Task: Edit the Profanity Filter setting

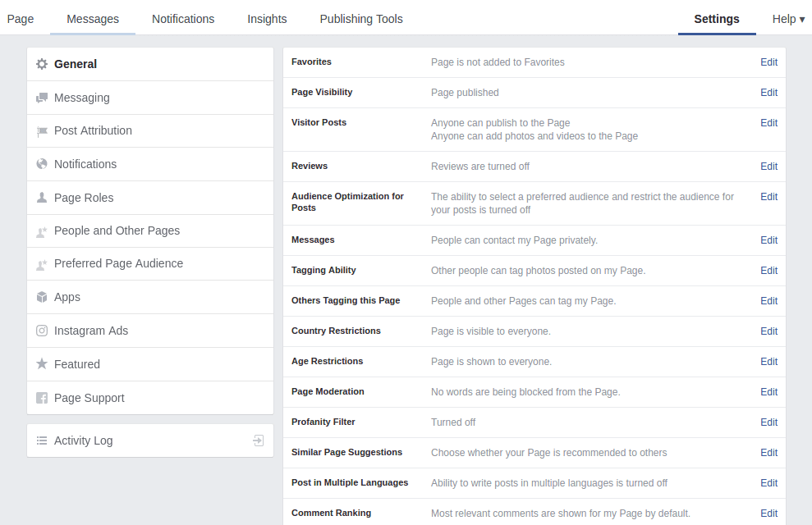Action: [x=768, y=422]
